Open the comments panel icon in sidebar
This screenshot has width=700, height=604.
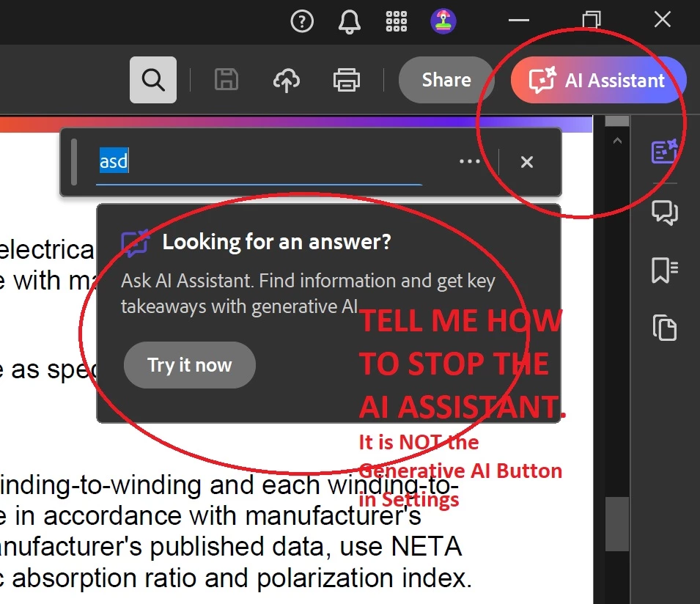pyautogui.click(x=665, y=213)
